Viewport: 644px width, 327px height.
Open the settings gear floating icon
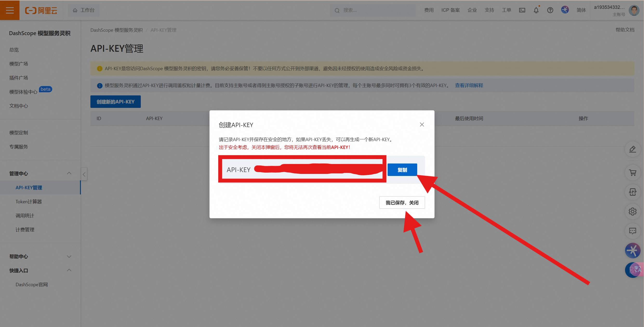point(632,212)
